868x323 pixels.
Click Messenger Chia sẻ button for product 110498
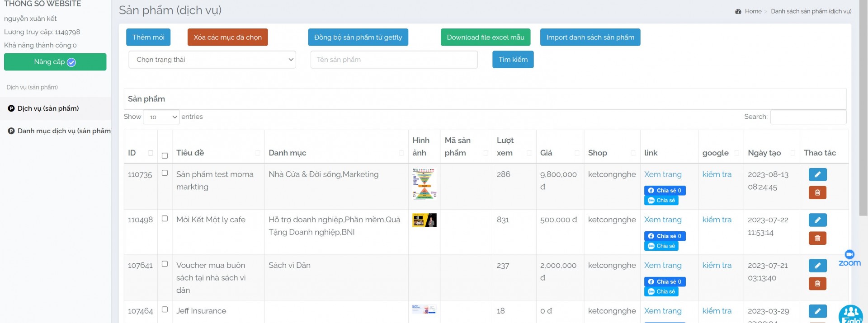point(661,246)
